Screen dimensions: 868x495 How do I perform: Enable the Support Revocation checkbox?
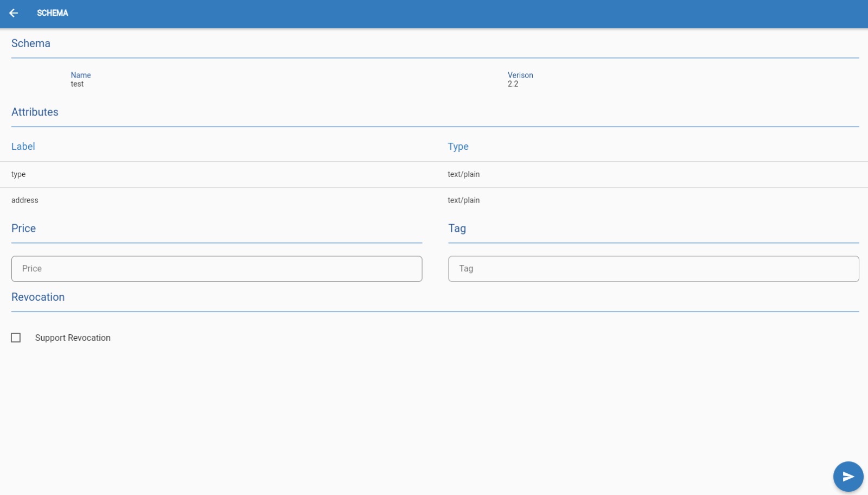[16, 338]
